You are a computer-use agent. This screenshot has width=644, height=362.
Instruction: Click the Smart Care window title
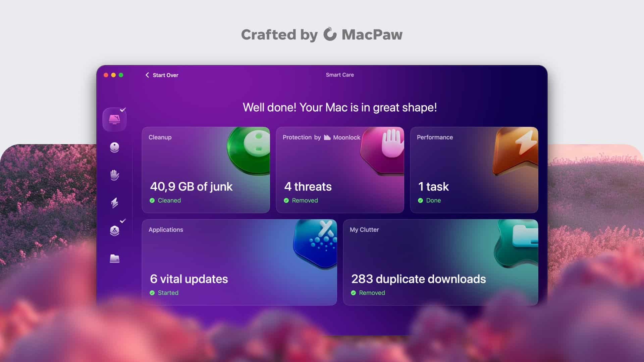click(340, 75)
